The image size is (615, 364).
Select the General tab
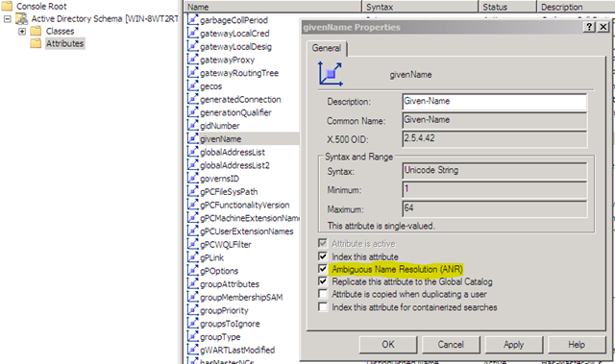click(327, 48)
